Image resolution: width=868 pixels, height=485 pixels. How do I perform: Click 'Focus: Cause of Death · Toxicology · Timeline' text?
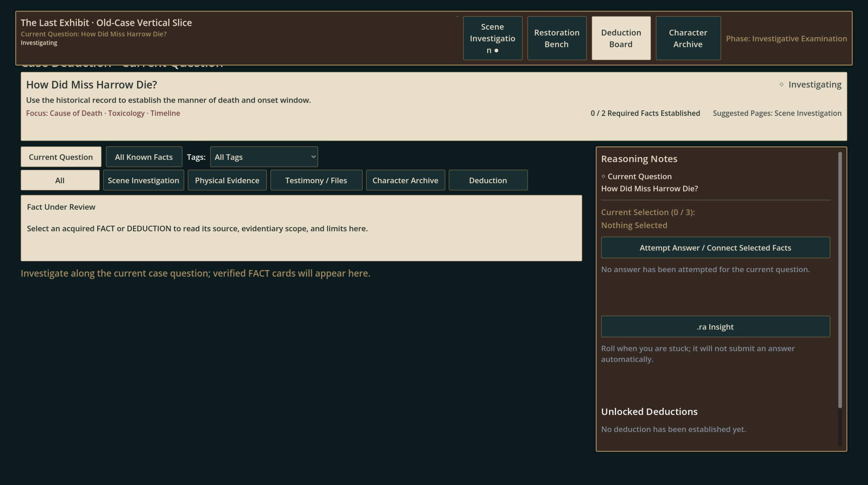tap(103, 113)
